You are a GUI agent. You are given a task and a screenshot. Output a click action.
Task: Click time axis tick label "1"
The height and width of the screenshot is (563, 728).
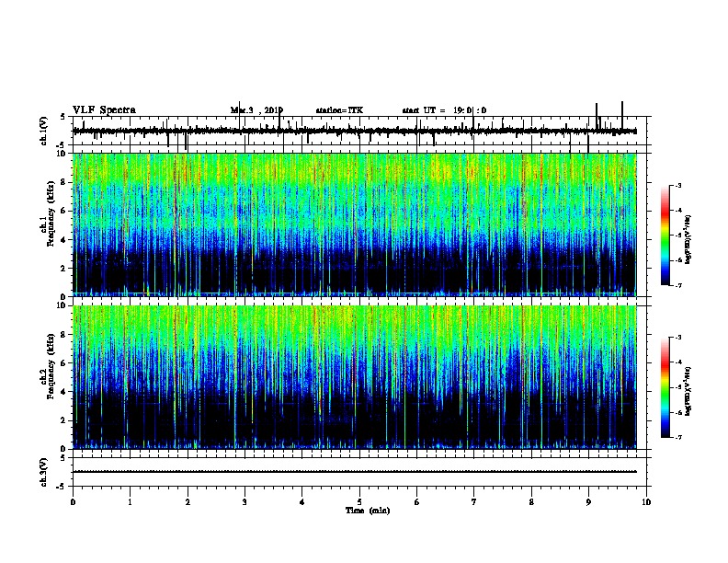[x=130, y=502]
